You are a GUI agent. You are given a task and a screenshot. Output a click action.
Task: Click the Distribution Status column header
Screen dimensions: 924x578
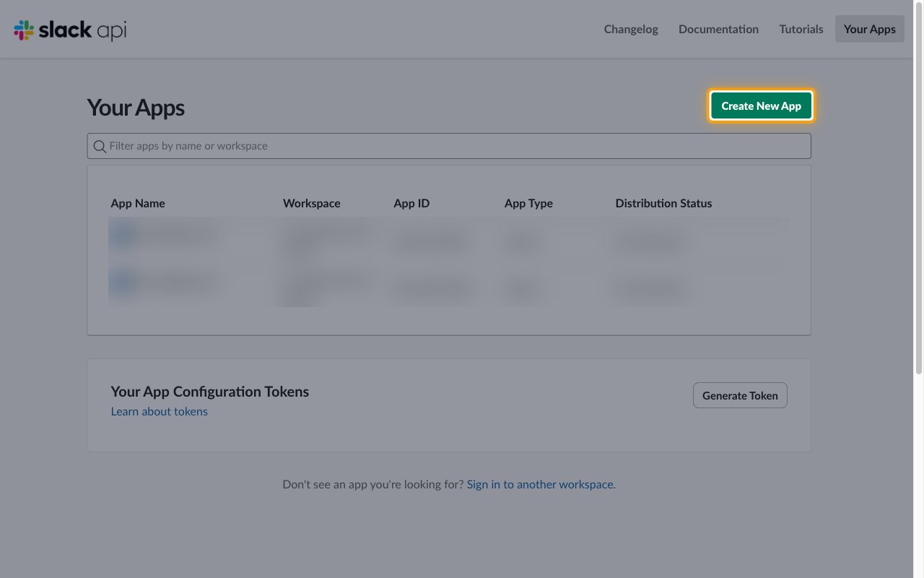663,203
